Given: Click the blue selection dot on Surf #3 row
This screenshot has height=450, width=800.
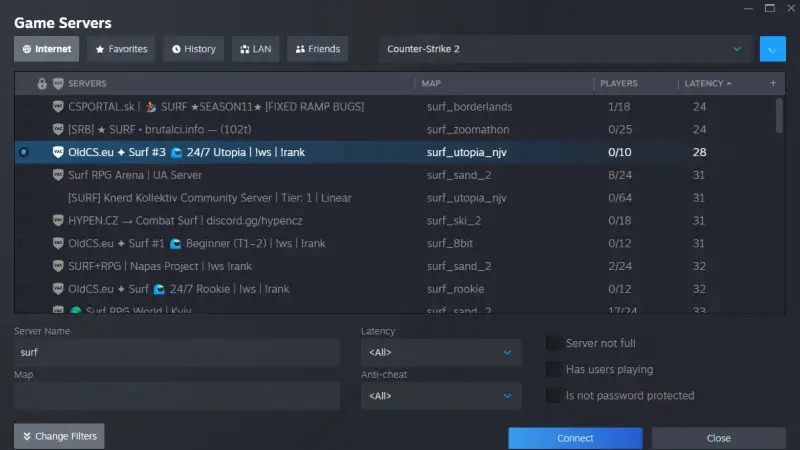Looking at the screenshot, I should click(x=23, y=152).
